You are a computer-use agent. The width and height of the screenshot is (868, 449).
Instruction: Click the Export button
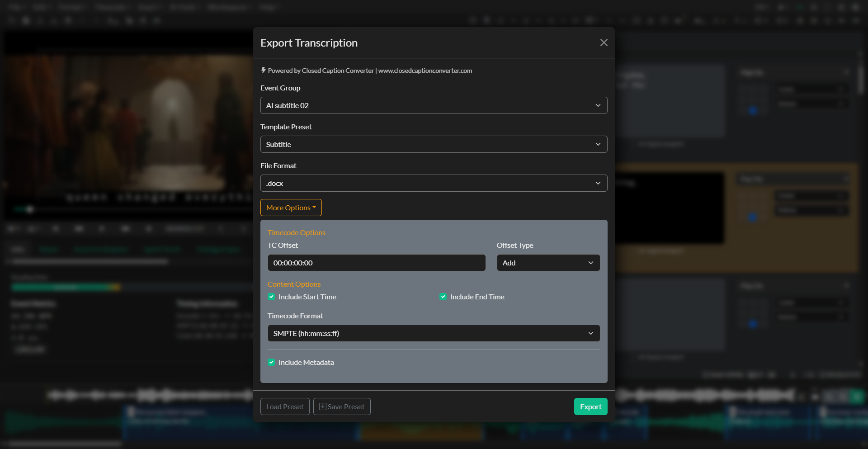pos(590,406)
